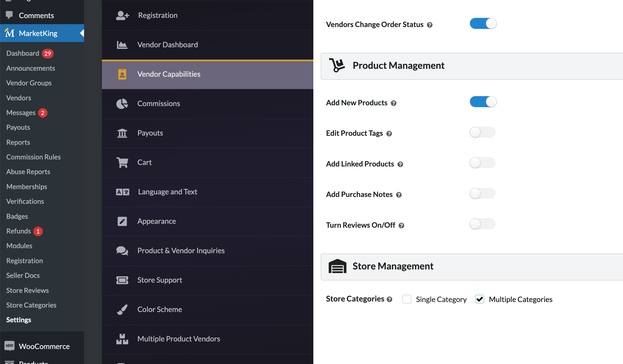Click the Product & Vendor Inquiries chat icon

coord(122,251)
